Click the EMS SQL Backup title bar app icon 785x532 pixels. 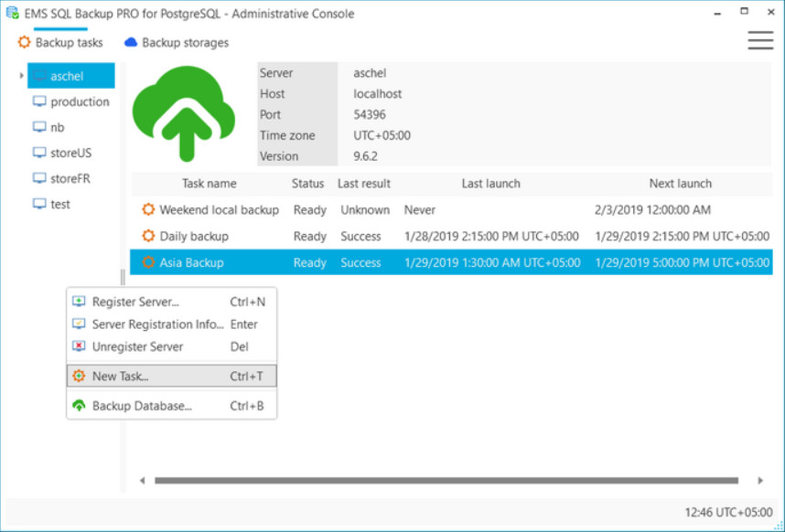point(13,13)
